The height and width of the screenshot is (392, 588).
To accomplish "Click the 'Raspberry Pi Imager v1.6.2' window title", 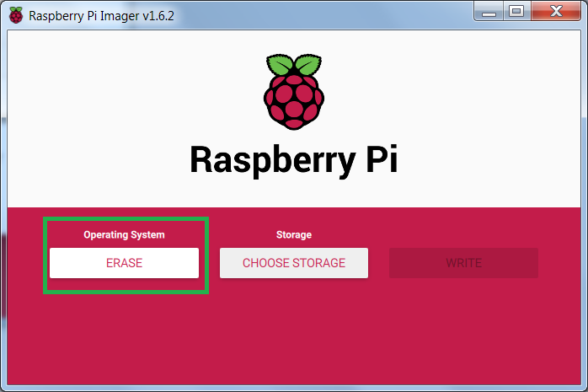I will coord(101,16).
